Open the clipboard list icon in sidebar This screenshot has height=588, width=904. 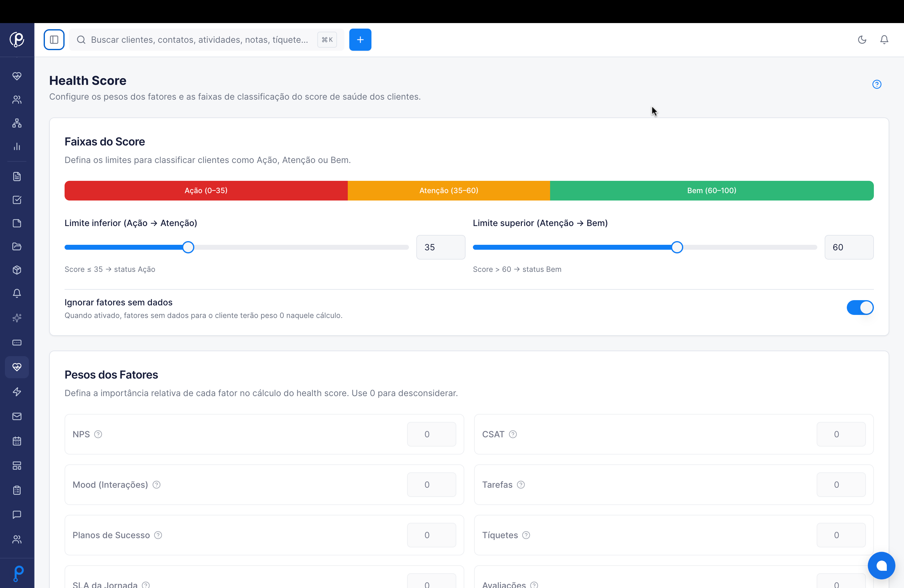[x=17, y=490]
